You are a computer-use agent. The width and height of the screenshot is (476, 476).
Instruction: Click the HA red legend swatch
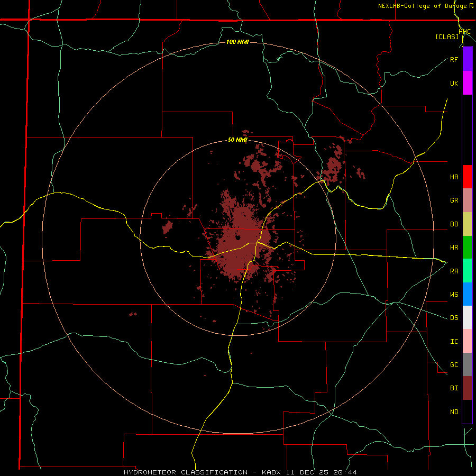pos(467,177)
